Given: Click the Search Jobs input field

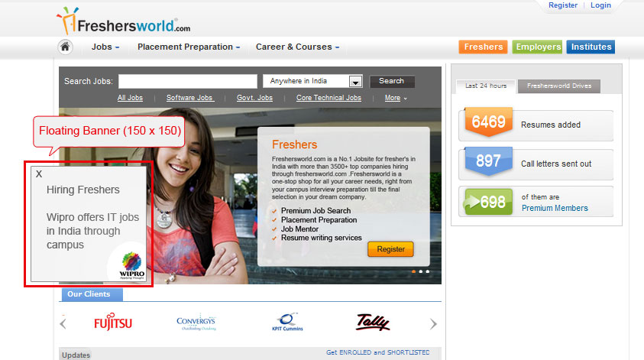Looking at the screenshot, I should pyautogui.click(x=188, y=81).
